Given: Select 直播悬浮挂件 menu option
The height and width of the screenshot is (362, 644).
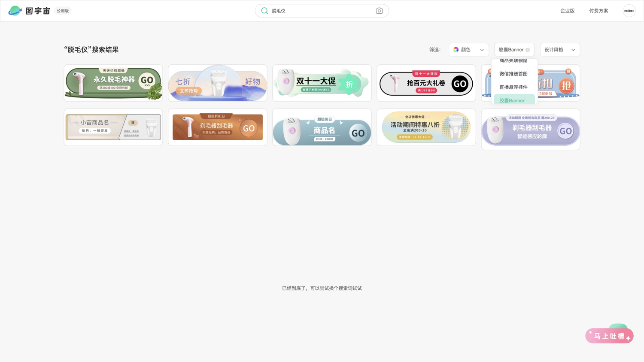Looking at the screenshot, I should click(x=514, y=87).
